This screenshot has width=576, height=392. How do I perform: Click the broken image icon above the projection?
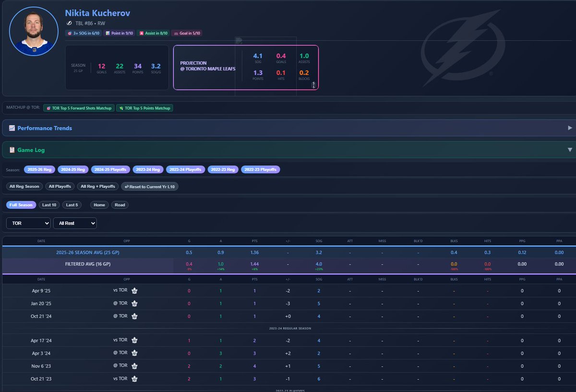[239, 40]
